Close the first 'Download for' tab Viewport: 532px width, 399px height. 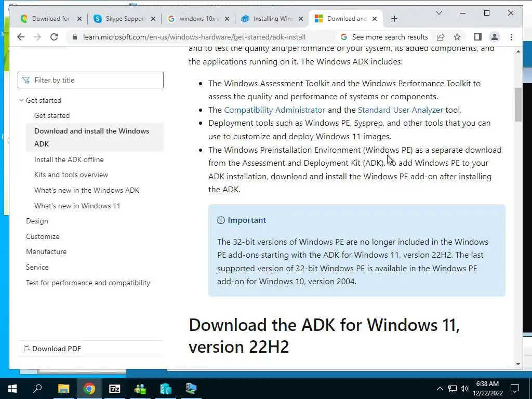79,19
